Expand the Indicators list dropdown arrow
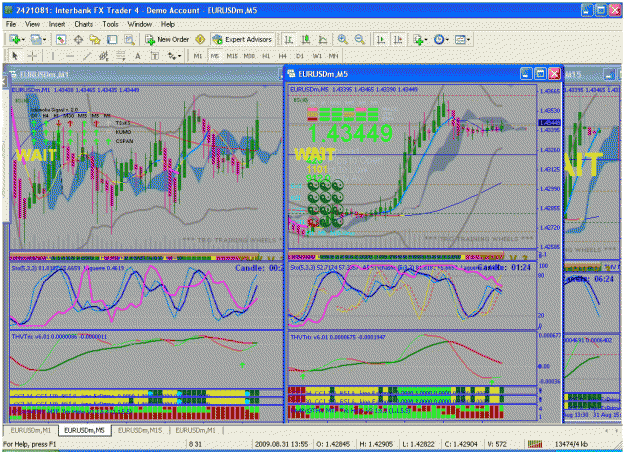The width and height of the screenshot is (625, 452). click(426, 40)
